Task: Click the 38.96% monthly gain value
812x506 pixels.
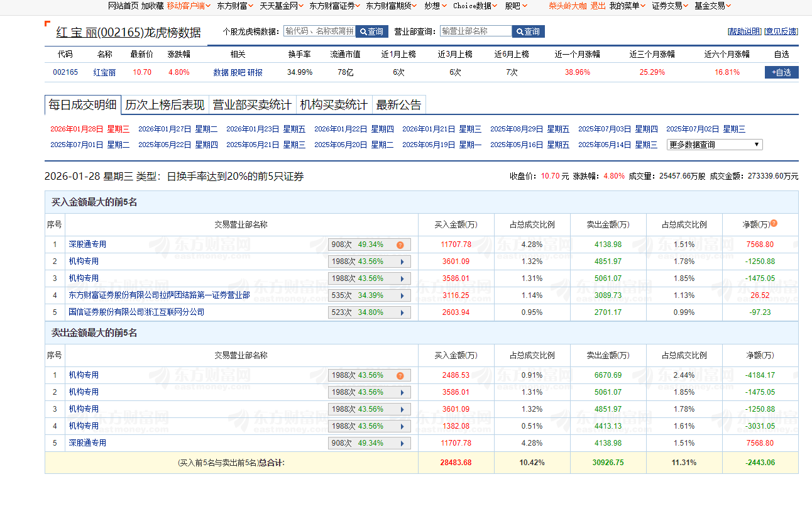Action: pyautogui.click(x=577, y=72)
